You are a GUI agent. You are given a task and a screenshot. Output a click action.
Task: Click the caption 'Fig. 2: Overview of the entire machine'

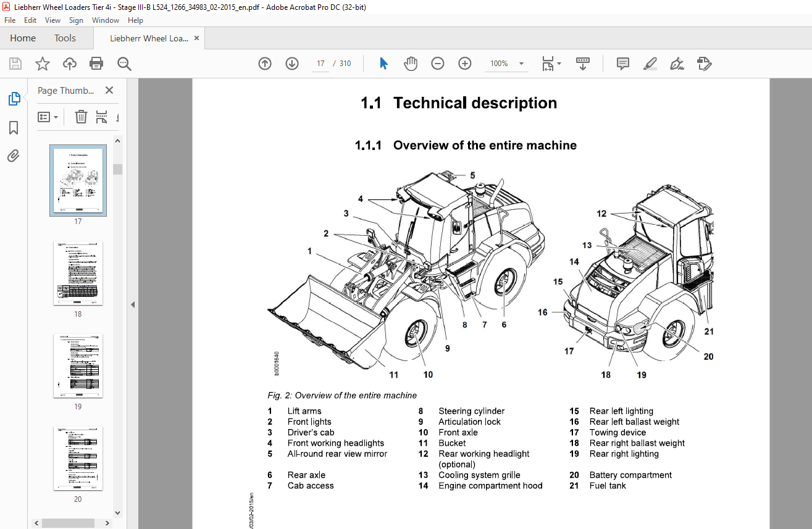342,396
